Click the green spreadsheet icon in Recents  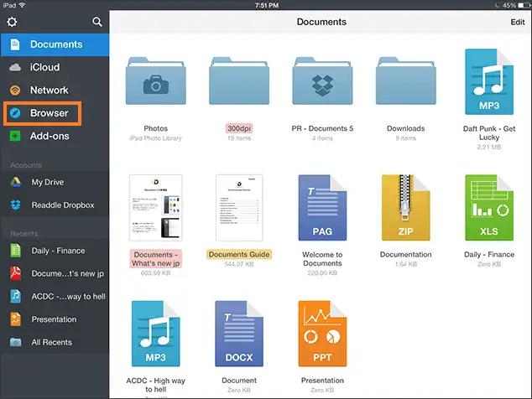click(16, 251)
